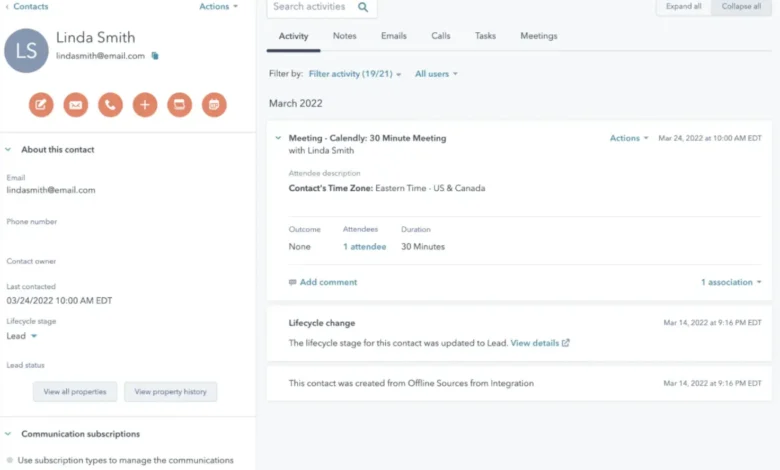Viewport: 780px width, 470px height.
Task: Toggle Expand all activities
Action: (685, 6)
